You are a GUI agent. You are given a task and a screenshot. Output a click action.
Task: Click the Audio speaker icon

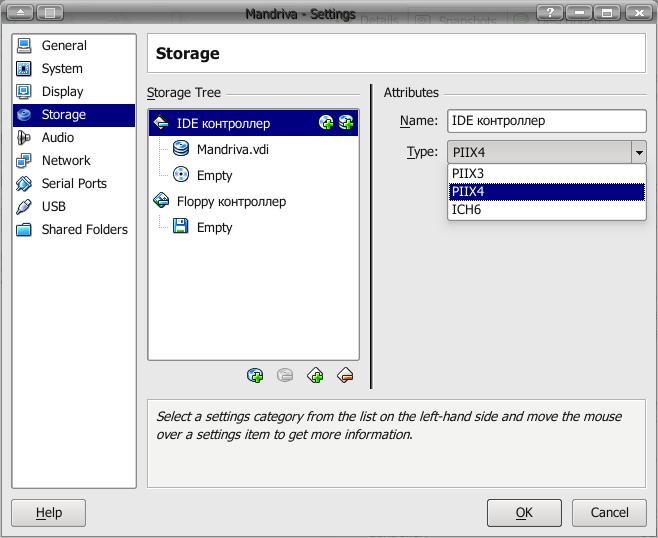(24, 138)
